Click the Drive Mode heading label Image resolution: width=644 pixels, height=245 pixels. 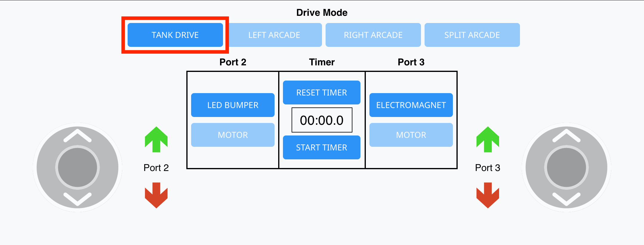(x=321, y=12)
